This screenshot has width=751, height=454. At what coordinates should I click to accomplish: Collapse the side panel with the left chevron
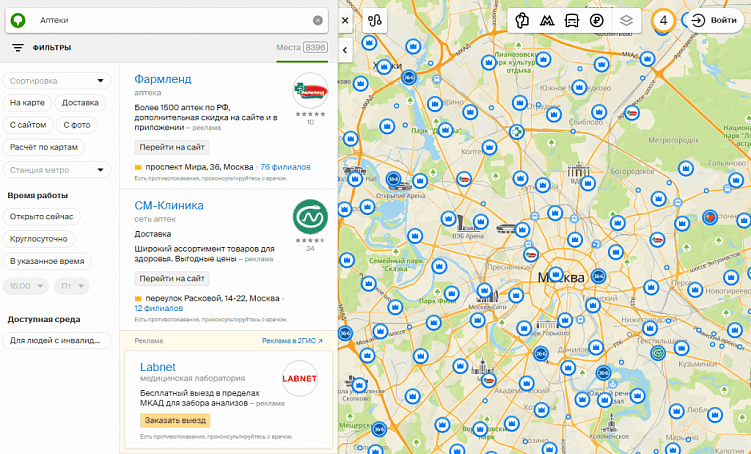[345, 50]
